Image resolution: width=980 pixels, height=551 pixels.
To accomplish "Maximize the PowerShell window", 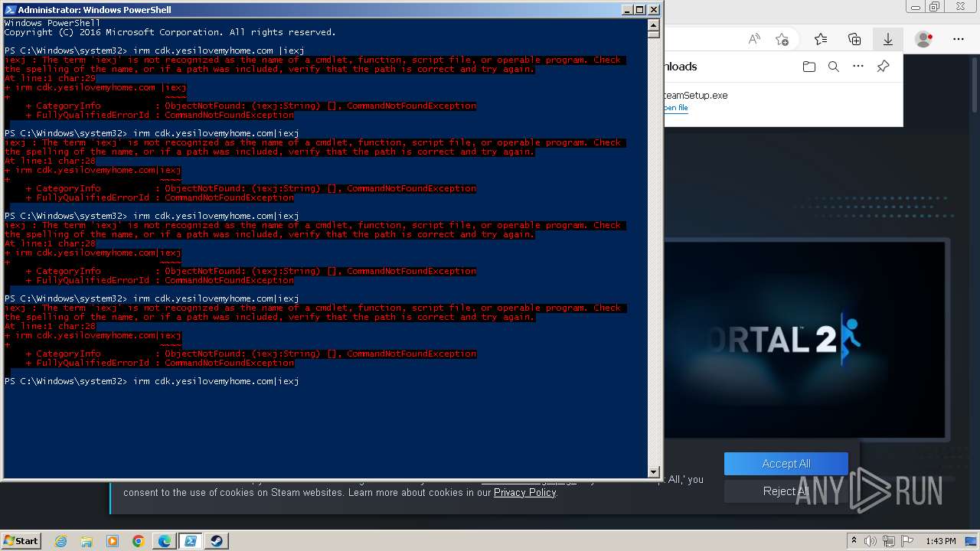I will pyautogui.click(x=640, y=10).
